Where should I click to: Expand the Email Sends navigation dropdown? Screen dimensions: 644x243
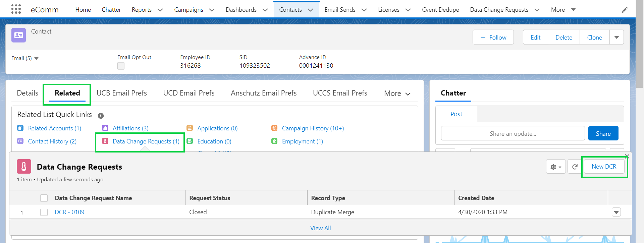(x=364, y=10)
